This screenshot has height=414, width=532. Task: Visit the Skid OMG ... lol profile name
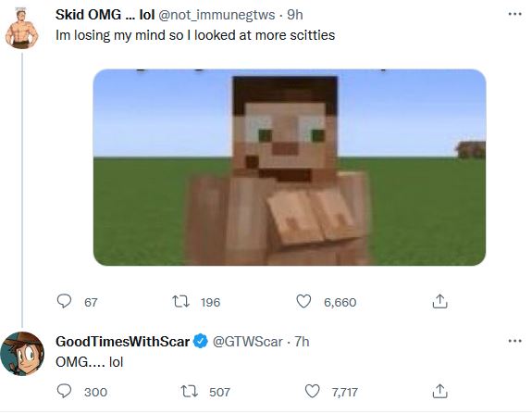105,15
